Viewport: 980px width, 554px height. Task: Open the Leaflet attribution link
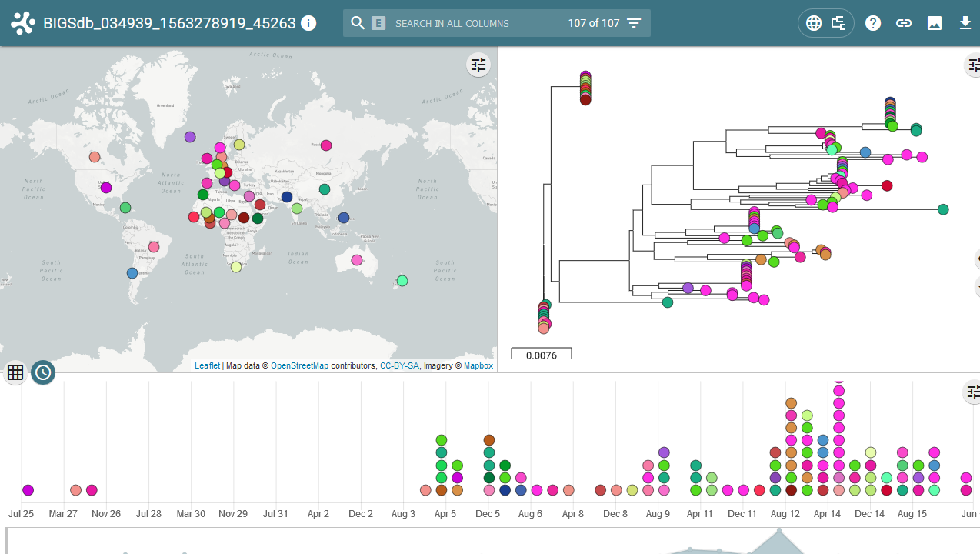(207, 365)
